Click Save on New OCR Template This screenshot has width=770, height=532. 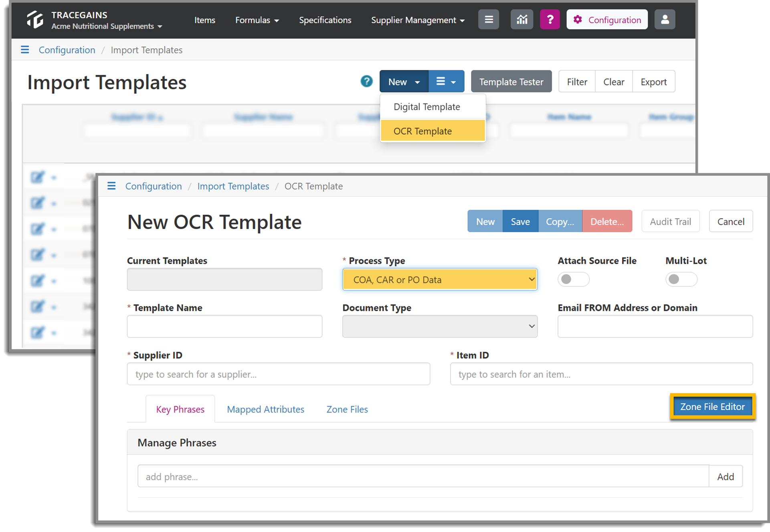click(520, 221)
